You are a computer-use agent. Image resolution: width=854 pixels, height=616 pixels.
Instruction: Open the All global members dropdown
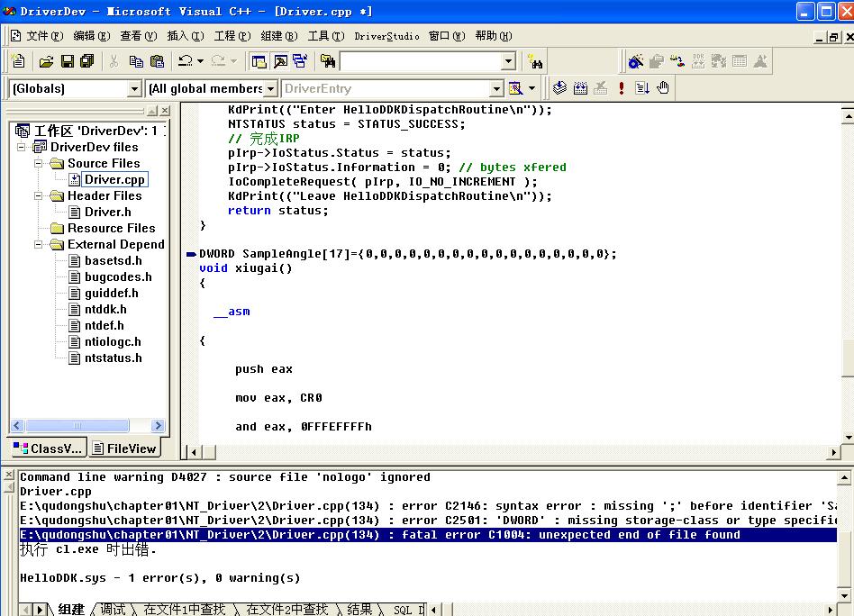pos(270,89)
